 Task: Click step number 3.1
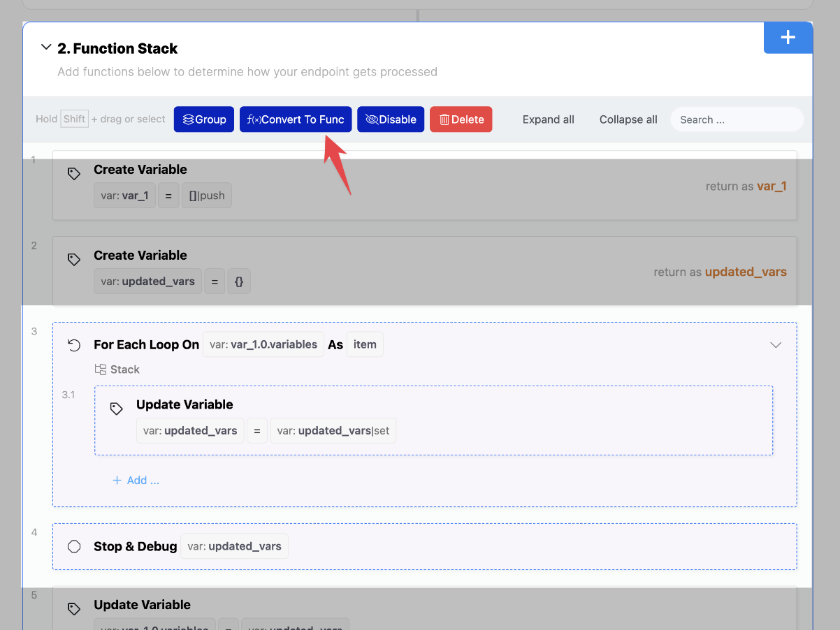pos(68,395)
